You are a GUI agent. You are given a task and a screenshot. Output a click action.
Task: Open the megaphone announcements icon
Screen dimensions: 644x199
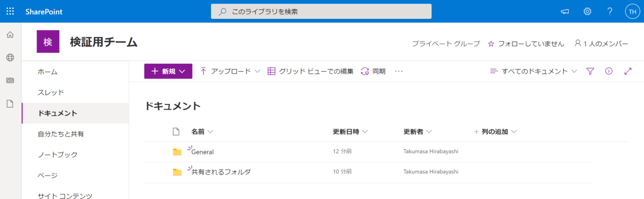click(565, 11)
